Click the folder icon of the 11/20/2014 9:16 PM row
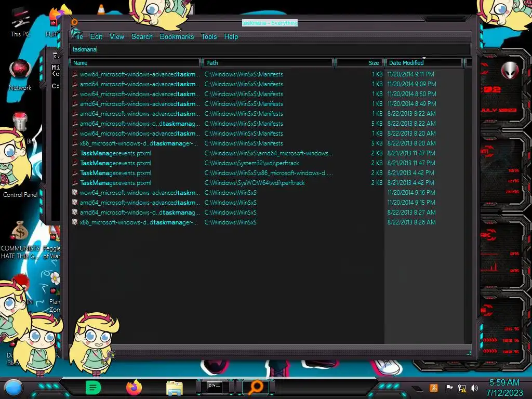Screen dimensions: 532x399 [75, 193]
